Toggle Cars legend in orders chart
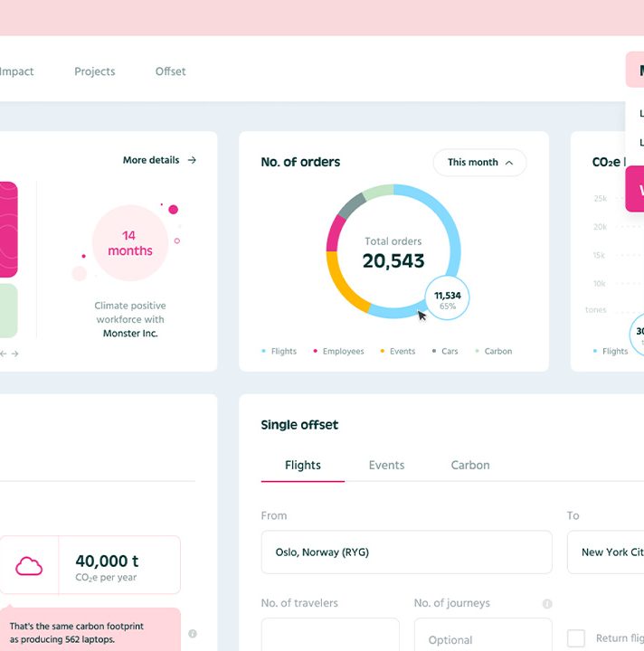The image size is (644, 651). [445, 351]
